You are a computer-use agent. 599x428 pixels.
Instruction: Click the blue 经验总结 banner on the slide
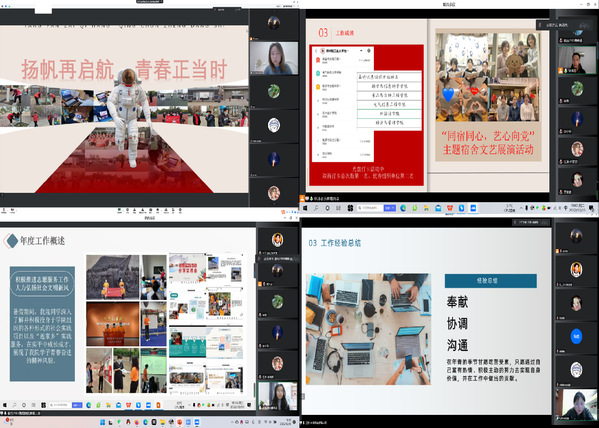pyautogui.click(x=491, y=281)
